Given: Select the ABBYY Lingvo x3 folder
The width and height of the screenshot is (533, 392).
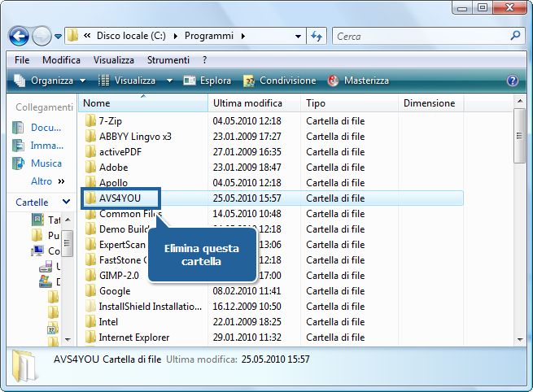Looking at the screenshot, I should pos(128,137).
